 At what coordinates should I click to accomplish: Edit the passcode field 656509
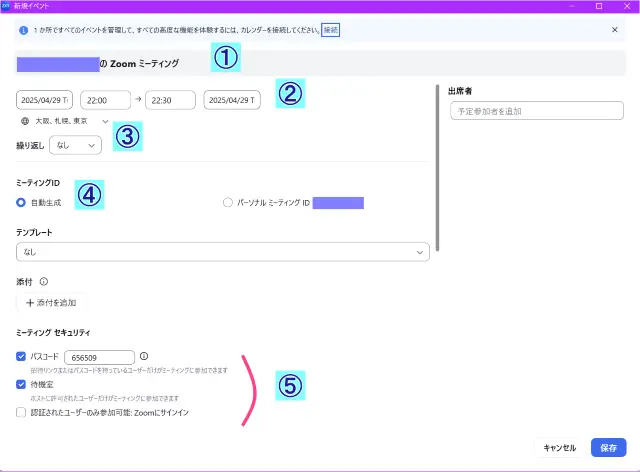point(100,358)
